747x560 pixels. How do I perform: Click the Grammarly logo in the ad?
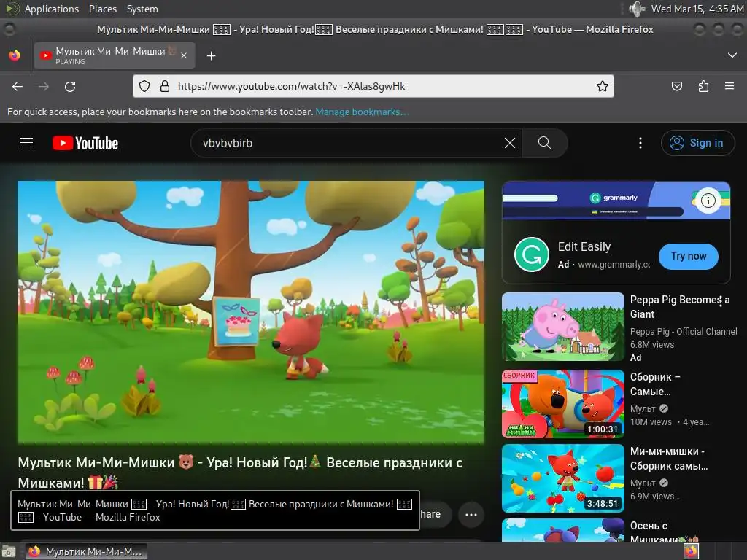[x=532, y=254]
